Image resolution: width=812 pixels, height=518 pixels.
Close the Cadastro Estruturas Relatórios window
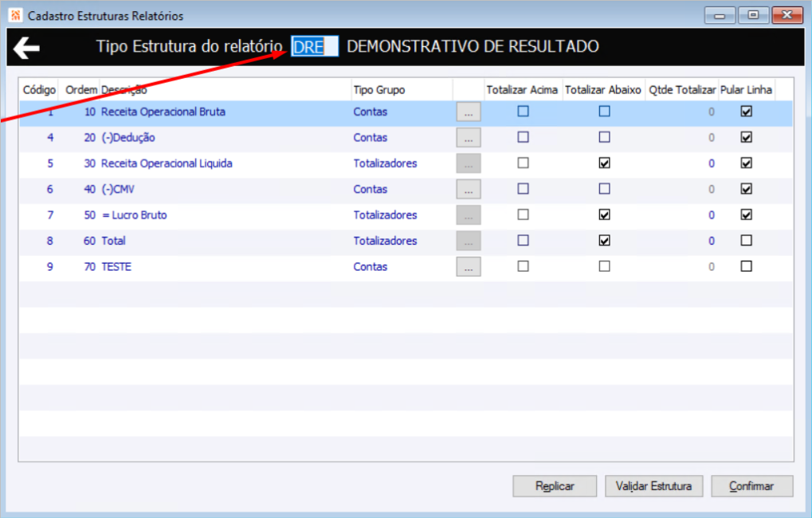[x=787, y=15]
